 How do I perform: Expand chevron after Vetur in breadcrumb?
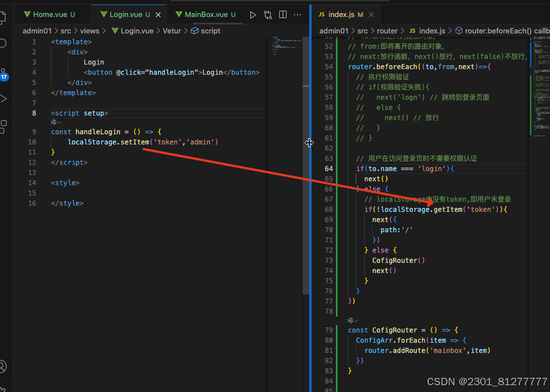tap(186, 31)
